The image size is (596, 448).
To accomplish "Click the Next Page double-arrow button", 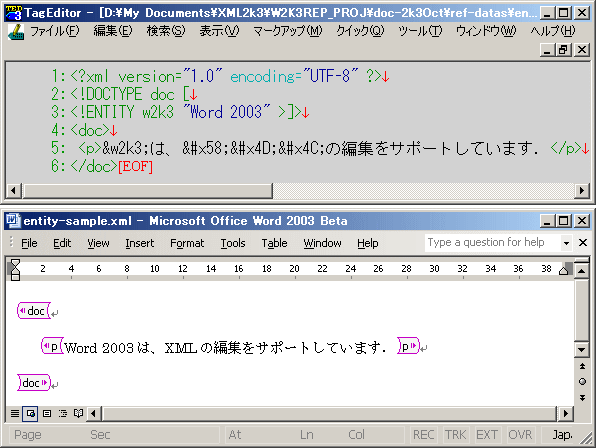I will pyautogui.click(x=582, y=398).
